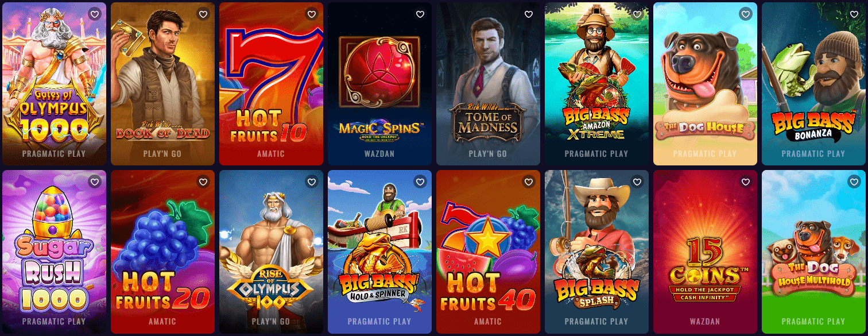868x336 pixels.
Task: Favorite Big Bass Hold & Spinner
Action: pos(420,182)
